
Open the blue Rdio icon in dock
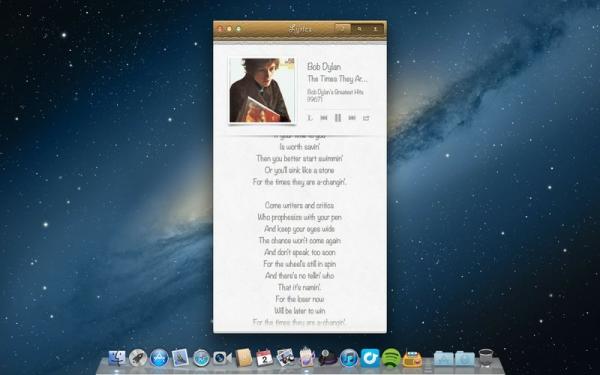[x=370, y=358]
